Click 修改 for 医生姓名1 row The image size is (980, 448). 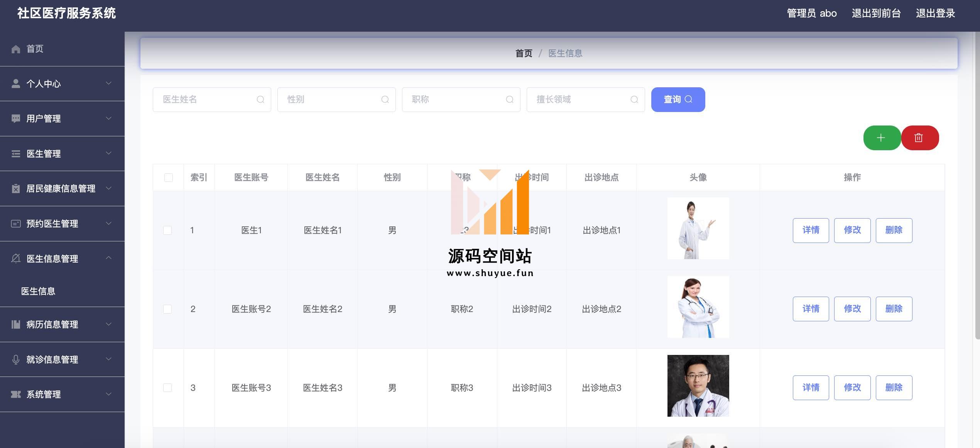click(x=852, y=231)
